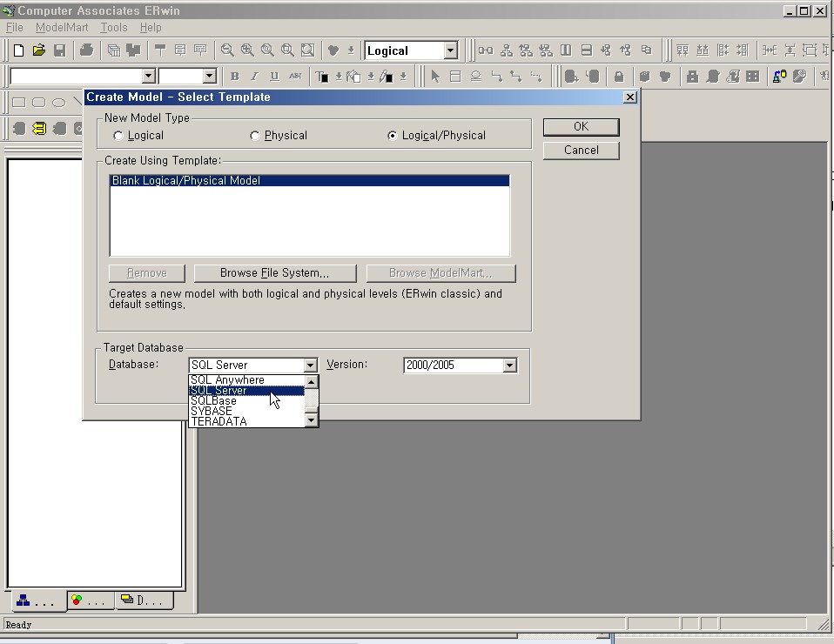Select the rectangle drawing shape tool
The width and height of the screenshot is (834, 644).
coord(18,103)
